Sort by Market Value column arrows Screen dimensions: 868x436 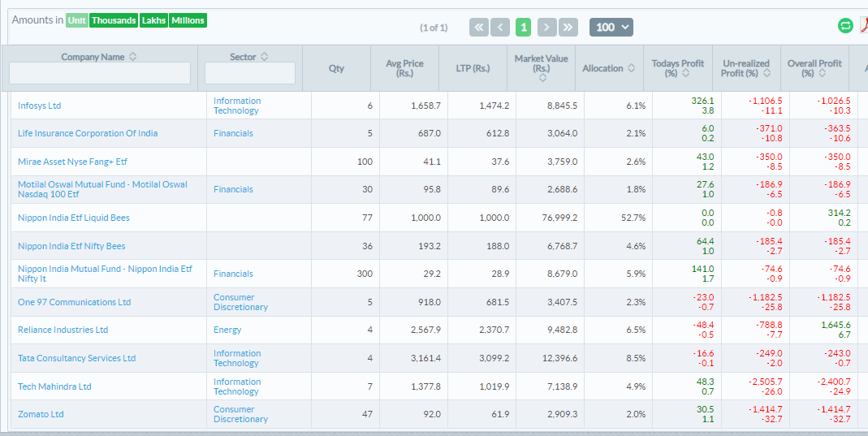(542, 78)
